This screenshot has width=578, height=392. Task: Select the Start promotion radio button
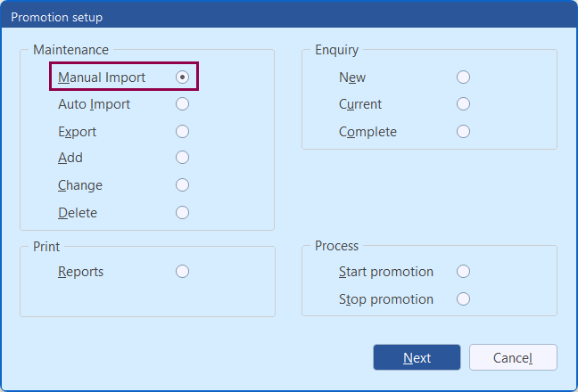[463, 272]
